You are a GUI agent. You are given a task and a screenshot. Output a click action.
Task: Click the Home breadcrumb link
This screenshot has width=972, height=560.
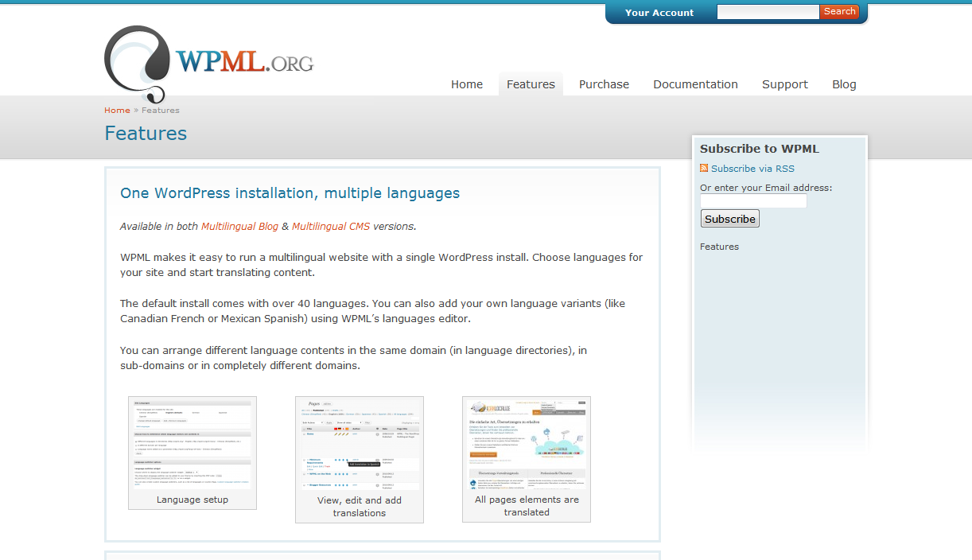point(117,111)
